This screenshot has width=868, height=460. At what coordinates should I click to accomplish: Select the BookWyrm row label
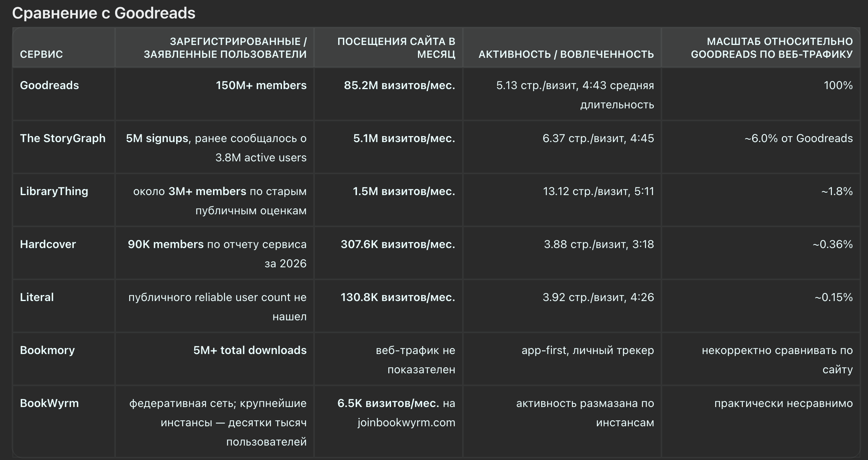point(49,403)
